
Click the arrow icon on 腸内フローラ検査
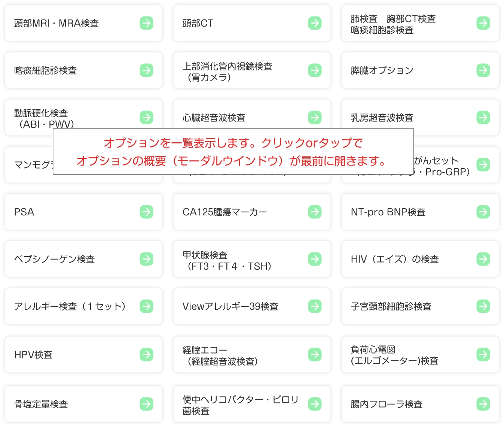pyautogui.click(x=483, y=404)
